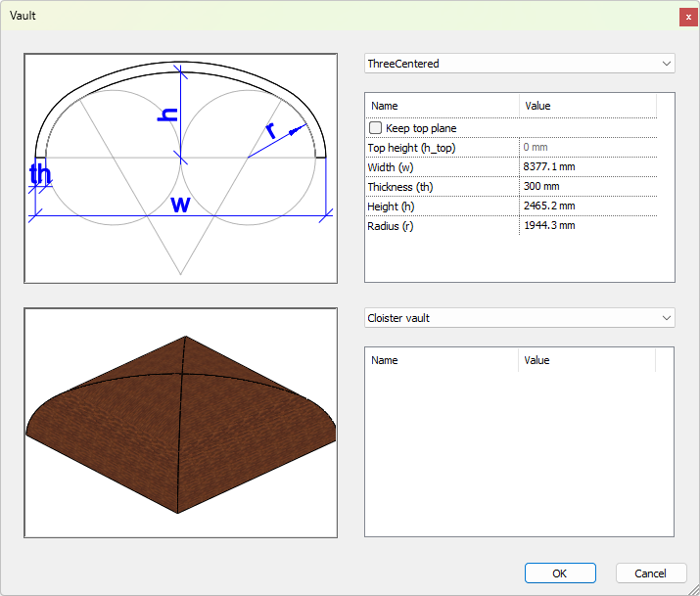The height and width of the screenshot is (596, 700).
Task: Click the vault profile diagram preview
Action: tap(180, 168)
